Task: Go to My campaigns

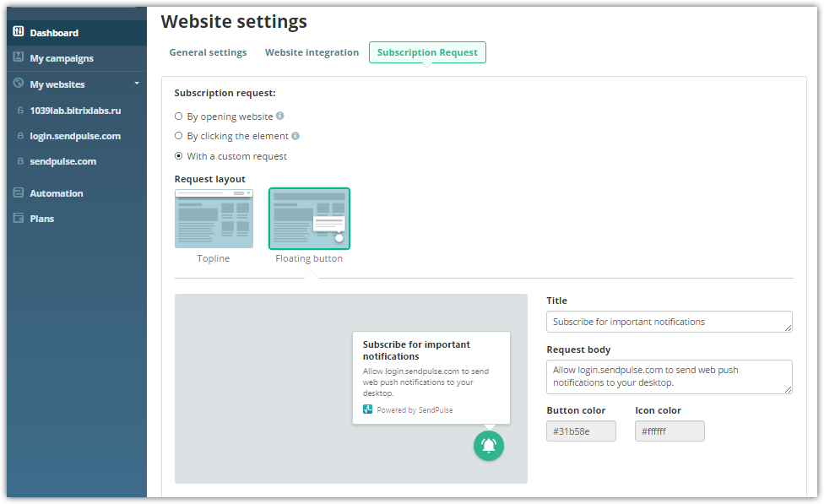Action: (x=62, y=58)
